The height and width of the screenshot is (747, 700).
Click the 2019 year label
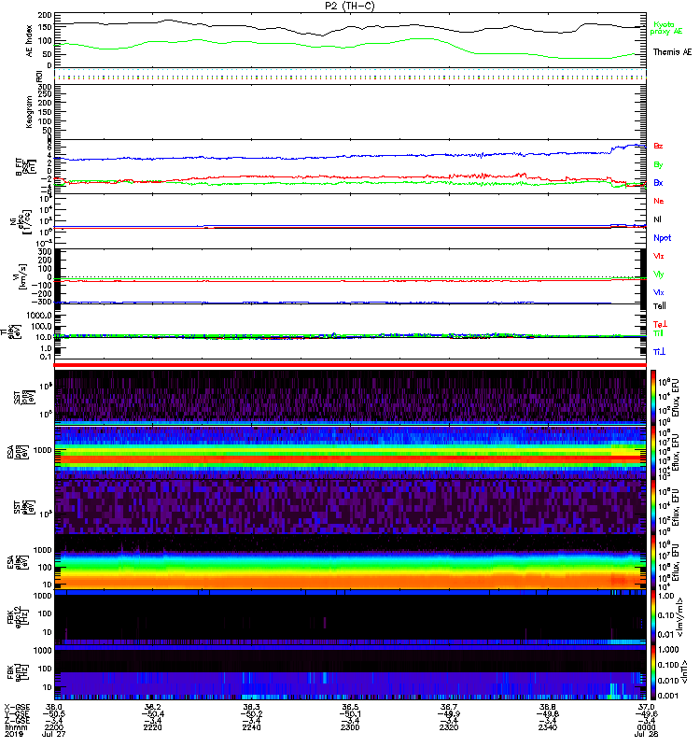[14, 734]
